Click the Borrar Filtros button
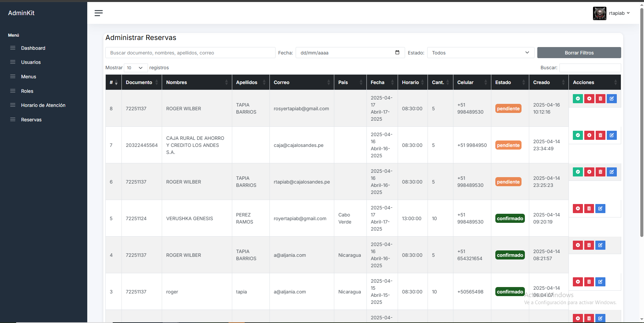644x323 pixels. point(579,53)
